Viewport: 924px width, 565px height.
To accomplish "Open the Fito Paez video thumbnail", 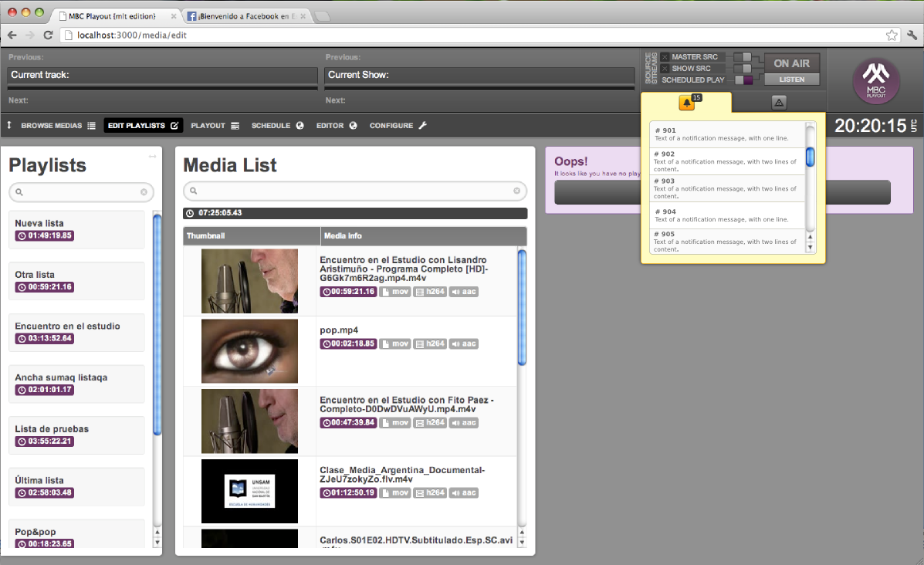I will [250, 421].
